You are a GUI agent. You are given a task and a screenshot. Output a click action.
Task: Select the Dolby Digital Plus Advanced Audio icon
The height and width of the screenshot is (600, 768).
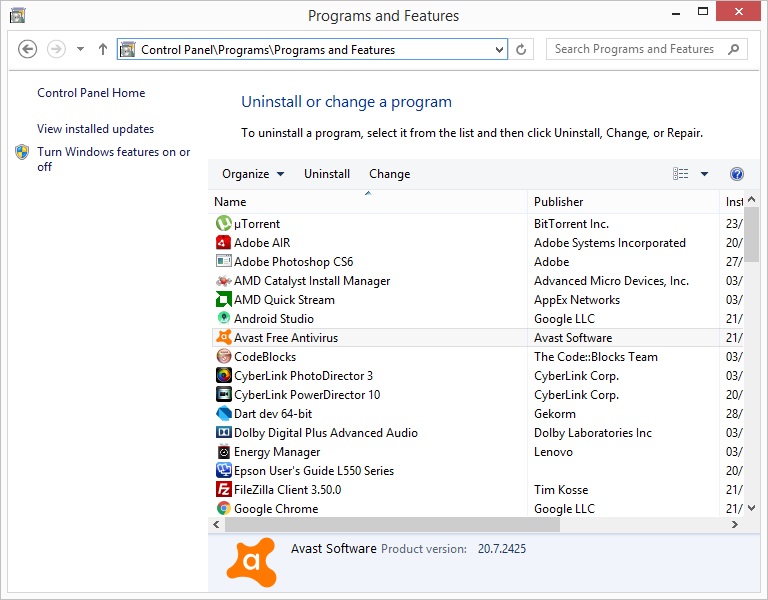223,432
